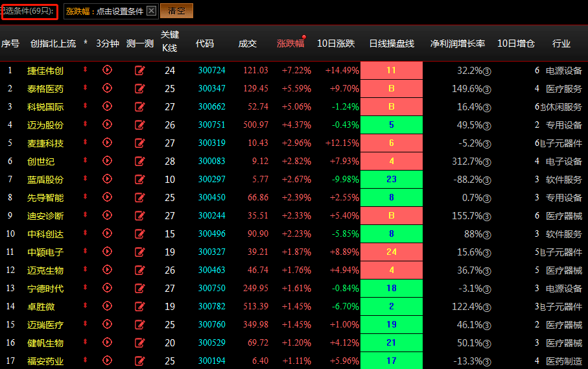588x369 pixels.
Task: Open stock code 300347
Action: click(212, 88)
